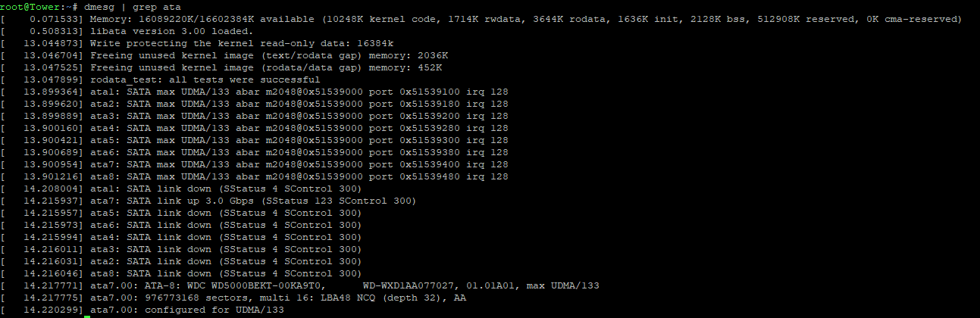Click the ata1 SATA max UDMA/133 line
This screenshot has height=318, width=980.
tap(255, 92)
